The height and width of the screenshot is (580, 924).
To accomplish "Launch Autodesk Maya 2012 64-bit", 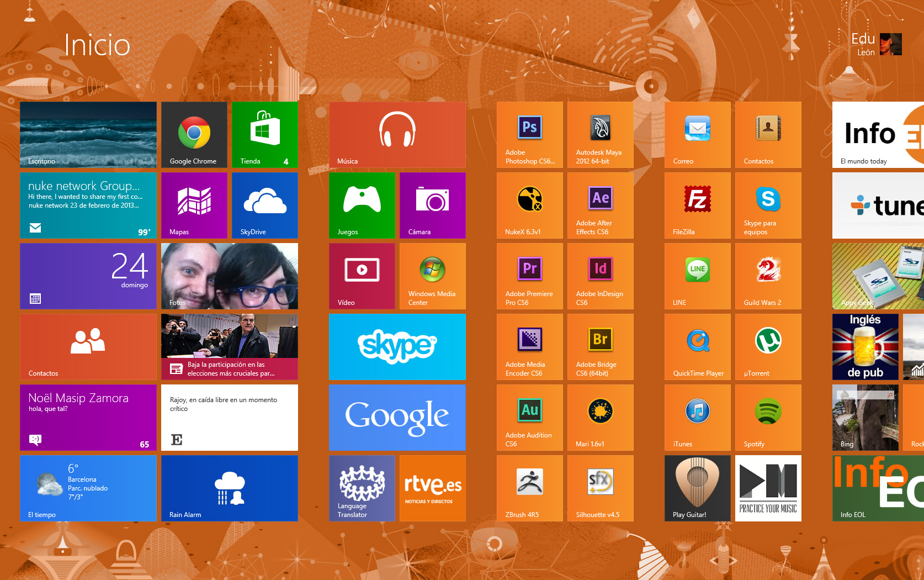I will point(600,135).
